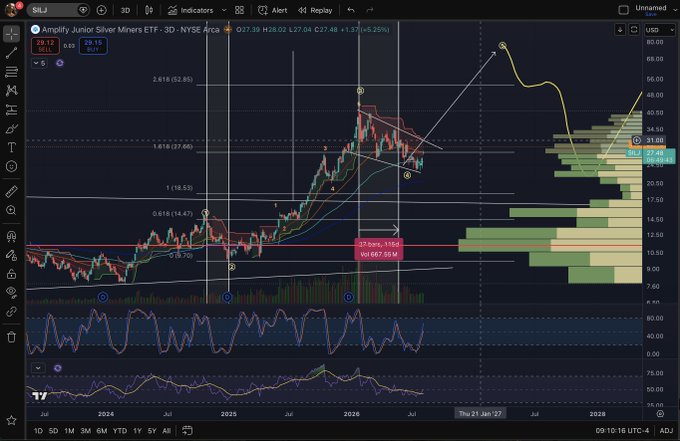Image resolution: width=680 pixels, height=441 pixels.
Task: Open the user profile avatar
Action: tap(12, 10)
